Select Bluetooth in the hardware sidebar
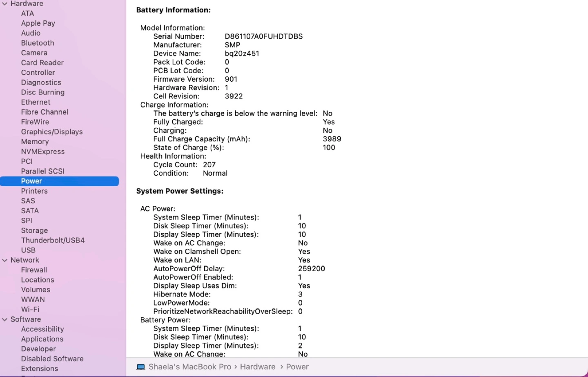The height and width of the screenshot is (377, 588). [38, 43]
